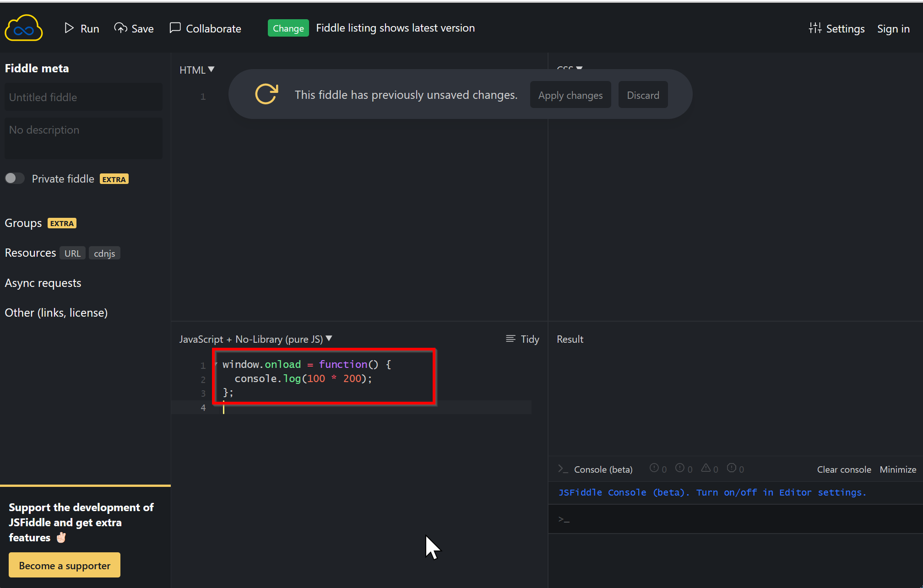Click the JSFiddle cloud logo
This screenshot has height=588, width=923.
click(24, 28)
